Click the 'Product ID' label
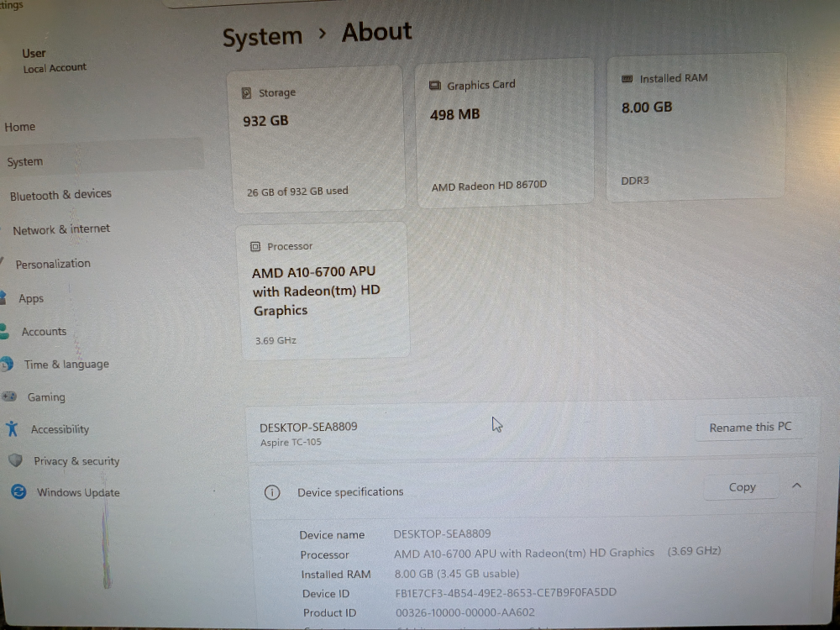 point(329,613)
